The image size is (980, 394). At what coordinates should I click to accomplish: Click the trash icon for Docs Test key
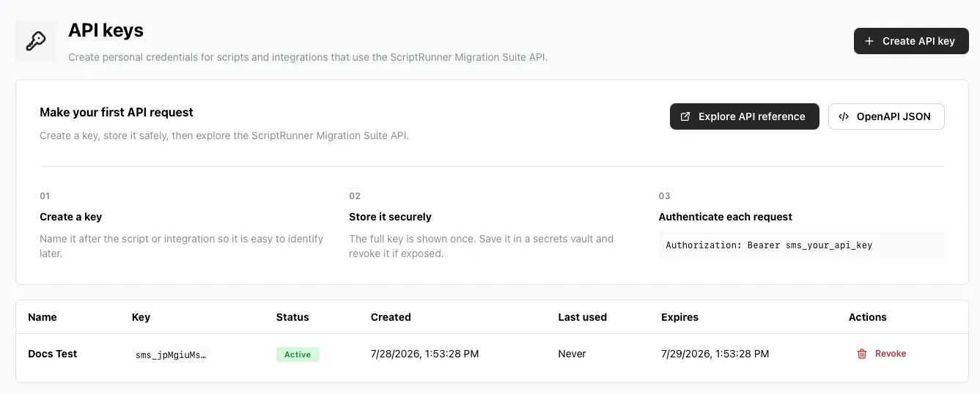point(862,354)
